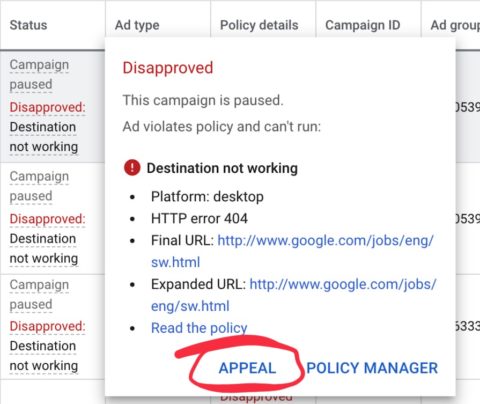
Task: Click first row's Destination not working text
Action: click(44, 137)
